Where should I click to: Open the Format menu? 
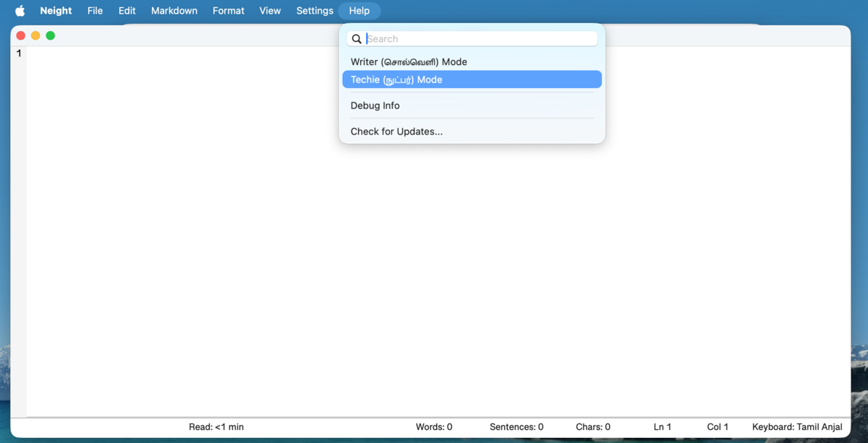point(229,11)
